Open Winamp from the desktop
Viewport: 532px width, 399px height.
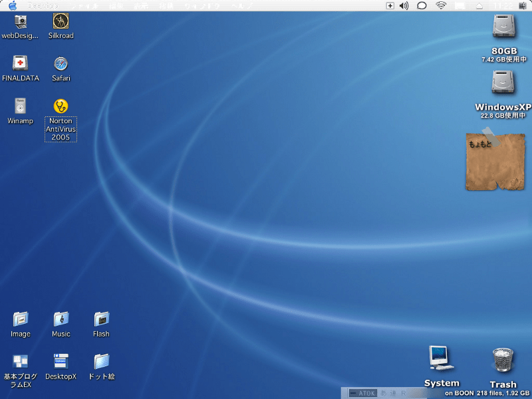tap(21, 106)
